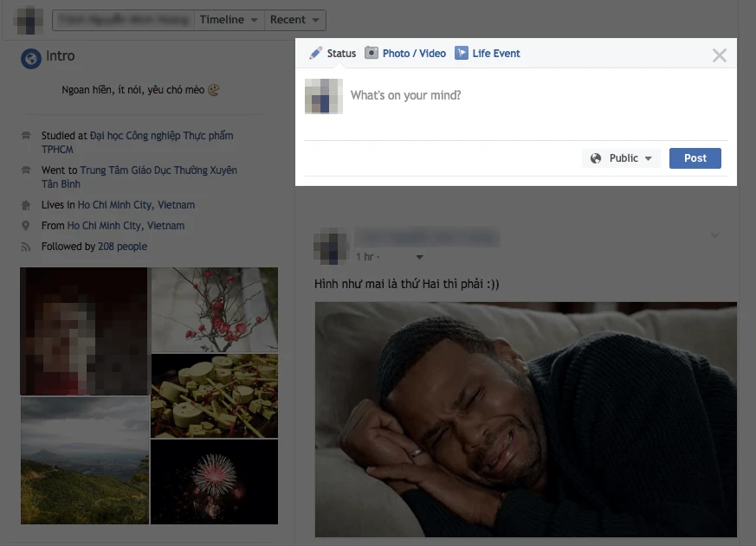Open the Timeline dropdown
The height and width of the screenshot is (546, 756).
click(x=229, y=20)
